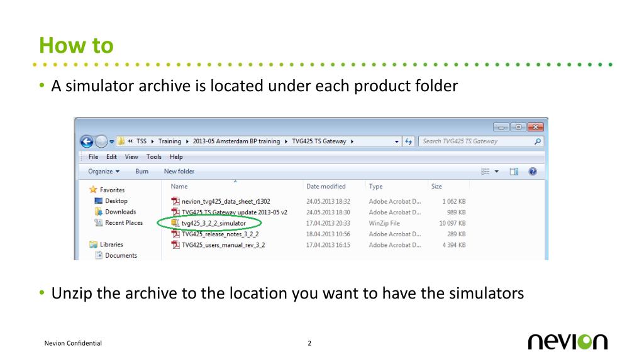Expand the arrow after TVG425 TS Gateway
644x362 pixels.
tap(352, 141)
